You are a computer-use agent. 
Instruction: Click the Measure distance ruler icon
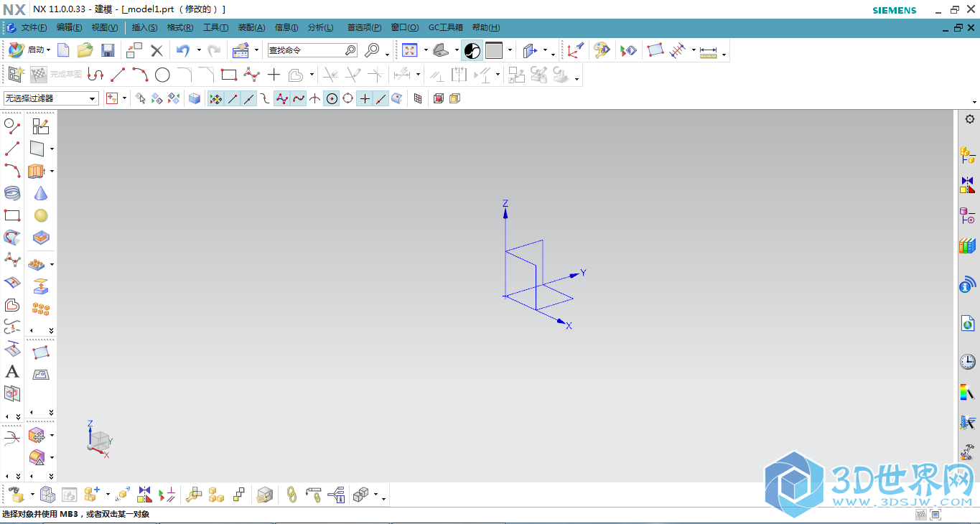[x=708, y=52]
